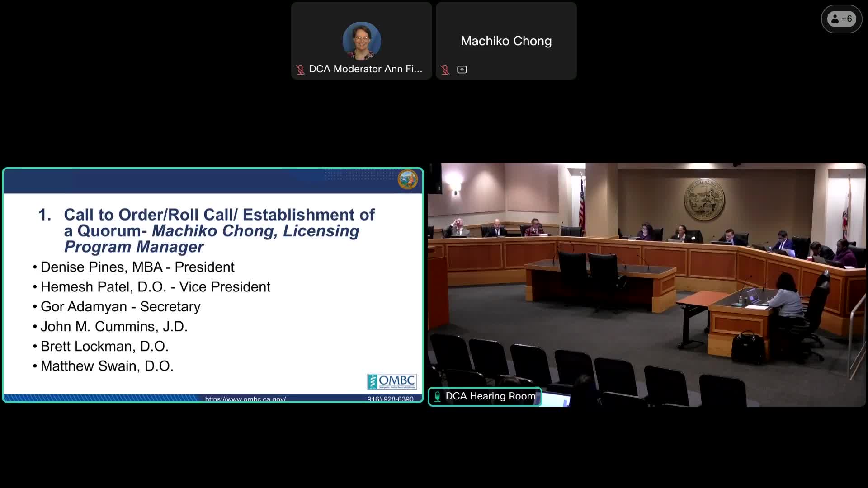Select Machiko Chong participant name tile
Screen dimensions: 868x488
[x=506, y=41]
